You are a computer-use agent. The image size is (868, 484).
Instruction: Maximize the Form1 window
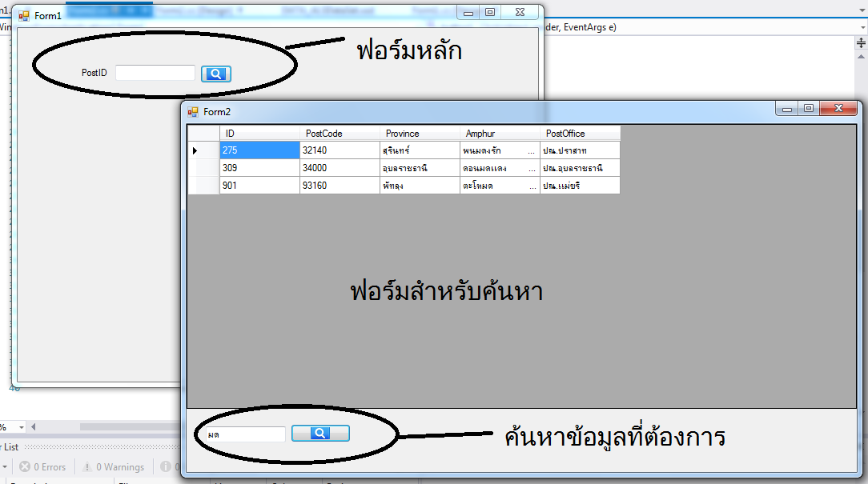coord(490,13)
